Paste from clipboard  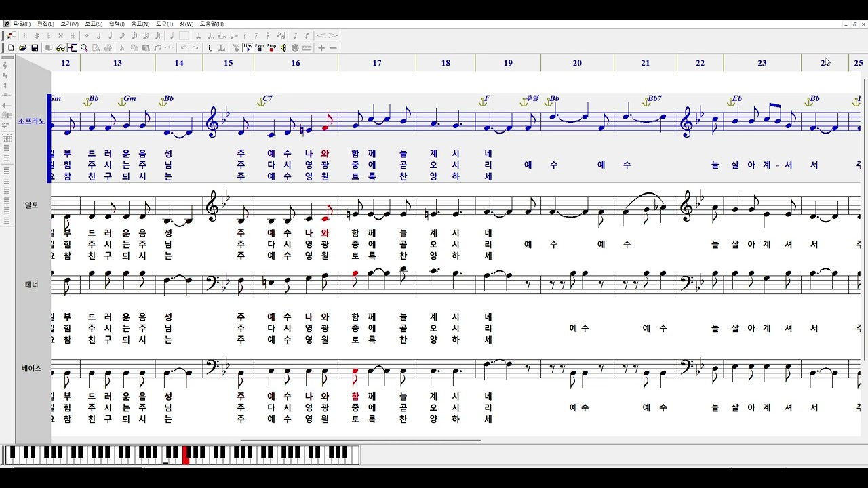pyautogui.click(x=146, y=48)
